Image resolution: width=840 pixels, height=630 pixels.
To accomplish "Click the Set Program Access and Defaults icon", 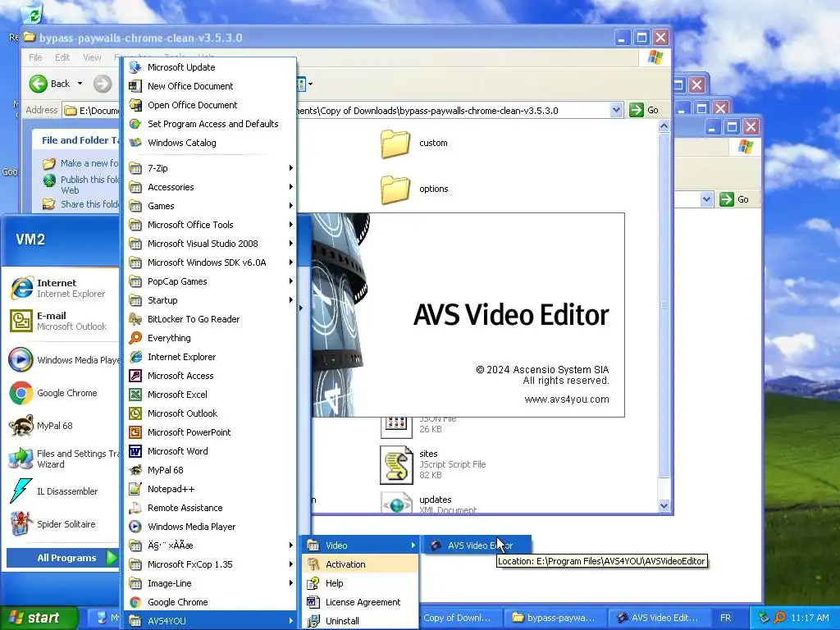I will [x=135, y=124].
